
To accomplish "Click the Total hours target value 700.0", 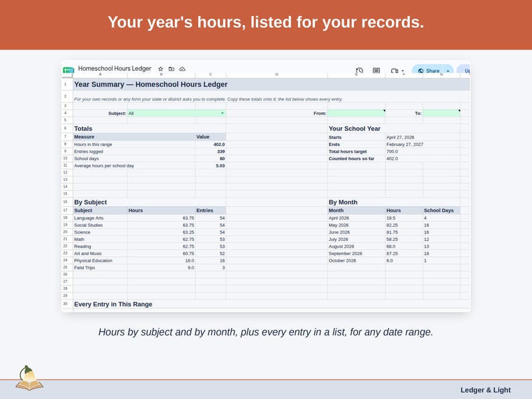I will [392, 151].
